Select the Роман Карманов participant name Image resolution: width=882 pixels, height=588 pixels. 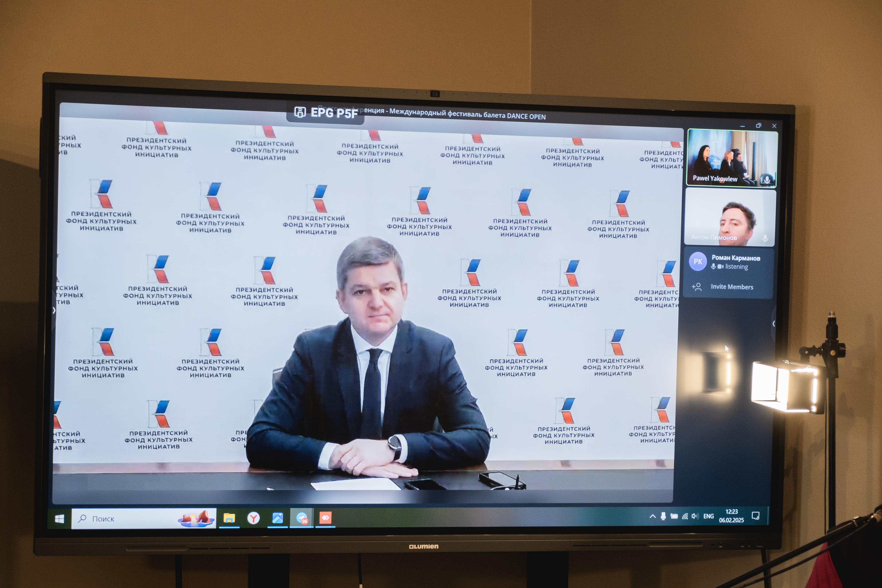pos(736,258)
